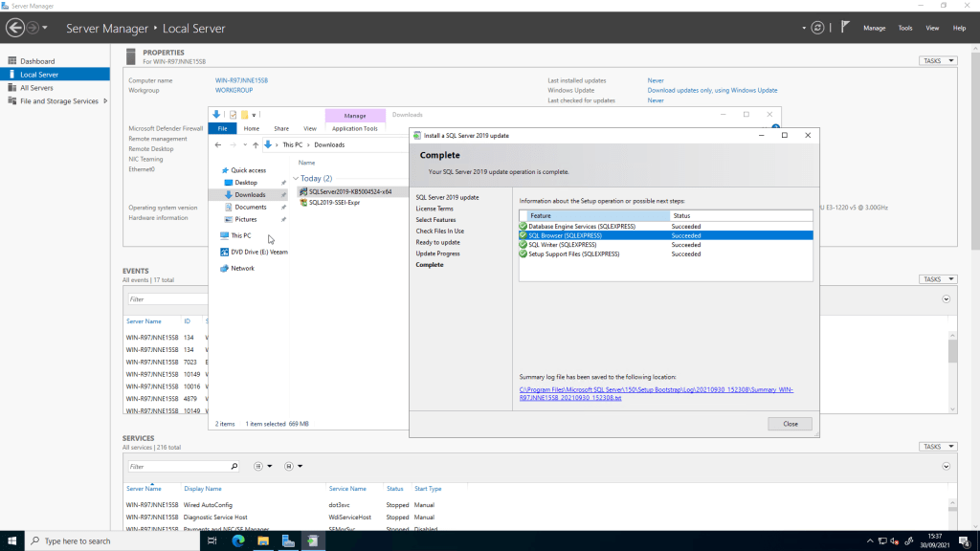Image resolution: width=980 pixels, height=551 pixels.
Task: Click Close button in SQL update dialog
Action: point(790,424)
